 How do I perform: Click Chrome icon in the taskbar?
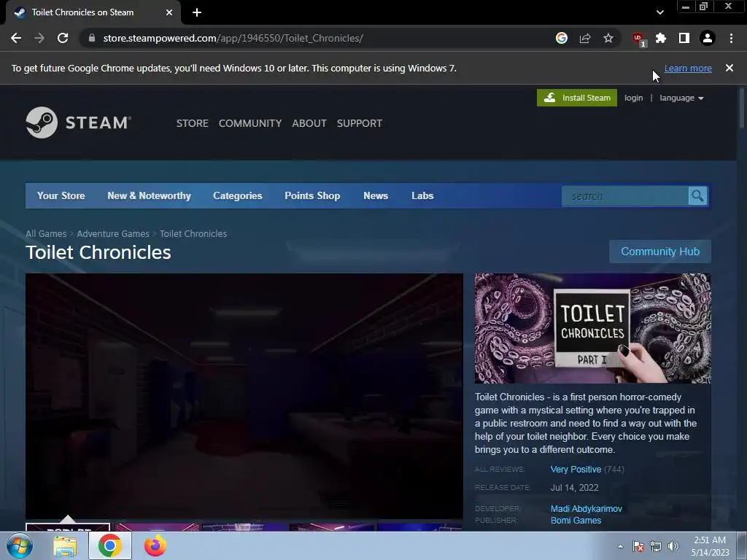[x=110, y=546]
